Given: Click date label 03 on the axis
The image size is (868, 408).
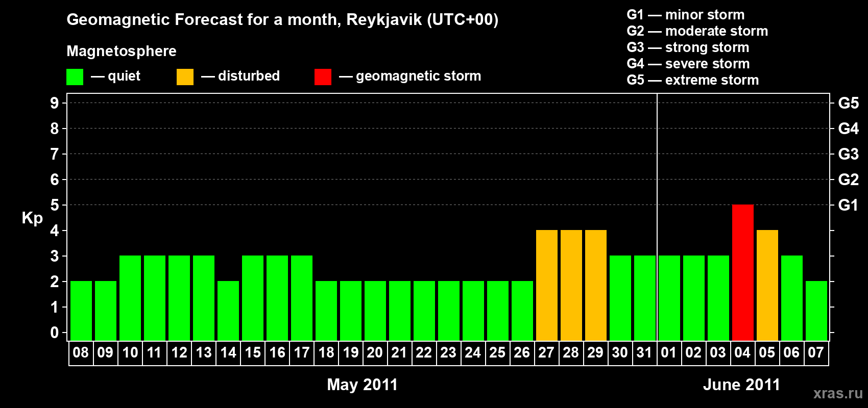Looking at the screenshot, I should (718, 352).
